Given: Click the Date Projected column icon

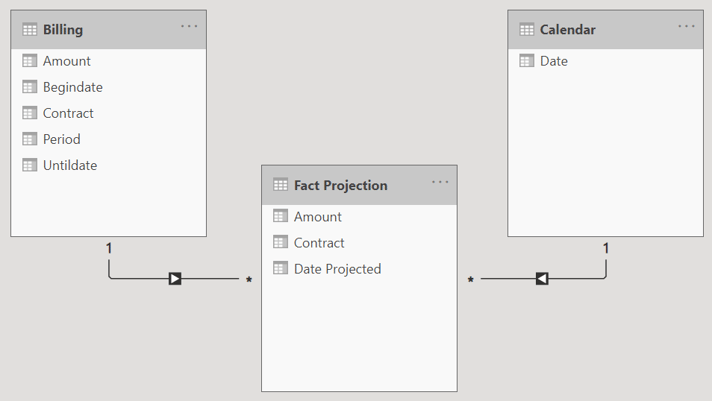Looking at the screenshot, I should 281,269.
